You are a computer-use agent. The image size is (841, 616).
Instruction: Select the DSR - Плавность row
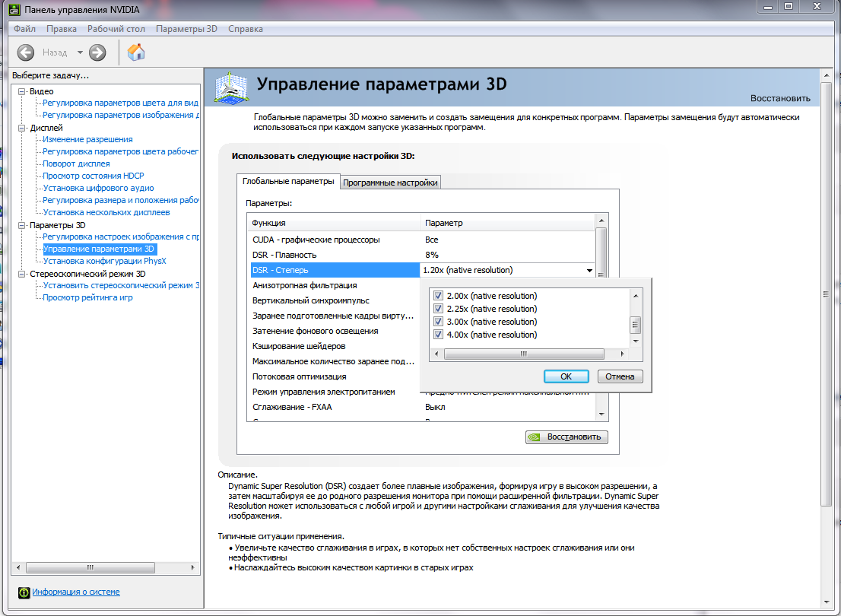pyautogui.click(x=423, y=255)
